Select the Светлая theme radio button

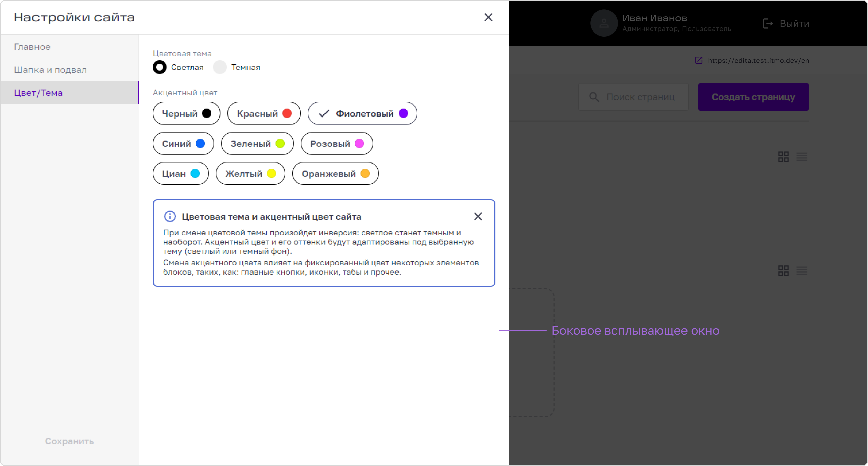(160, 67)
